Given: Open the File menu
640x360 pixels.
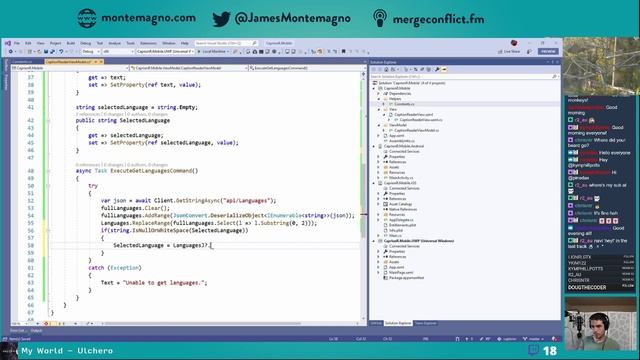Looking at the screenshot, I should coord(17,43).
